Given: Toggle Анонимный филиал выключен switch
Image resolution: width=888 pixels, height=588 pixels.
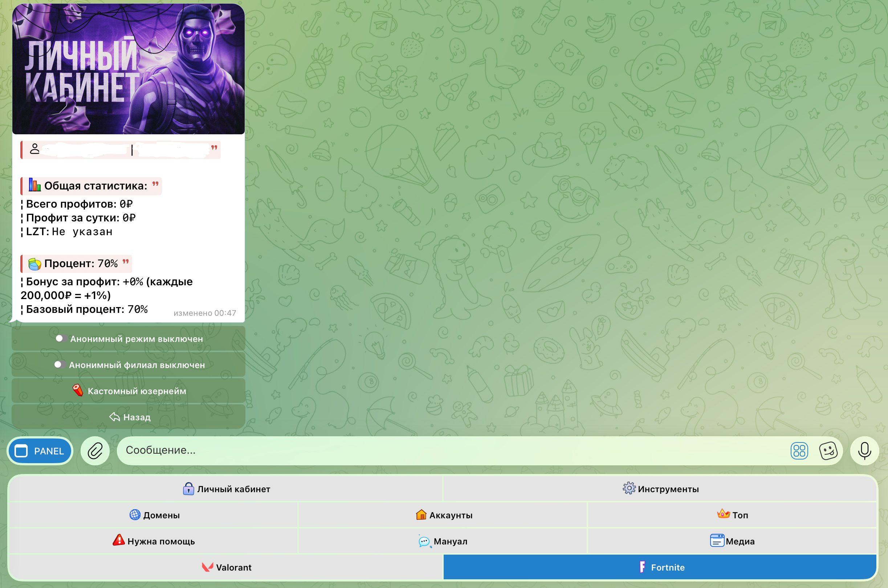Looking at the screenshot, I should 129,365.
